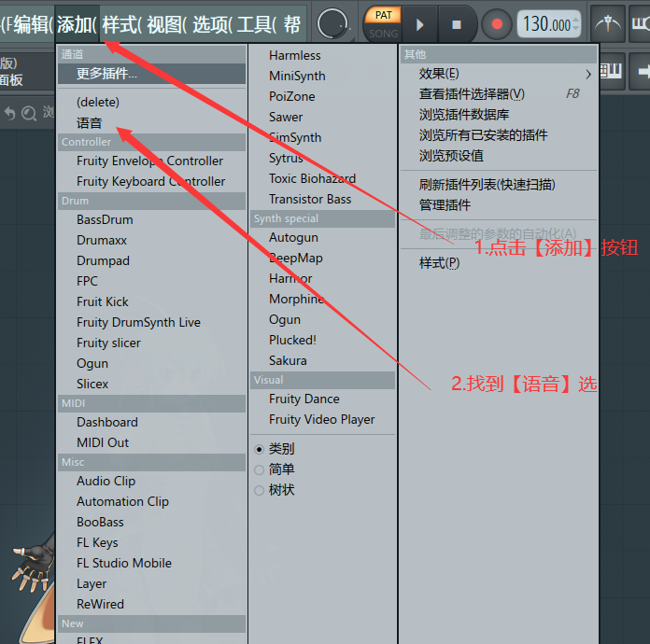The image size is (650, 644).
Task: Choose FL Keys plugin
Action: click(x=151, y=542)
